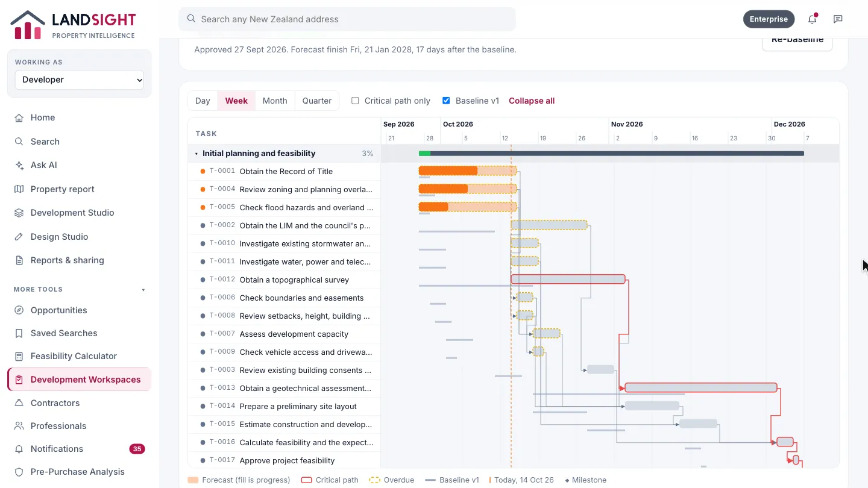Image resolution: width=868 pixels, height=488 pixels.
Task: Click the Contractors hard hat icon
Action: coord(19,403)
